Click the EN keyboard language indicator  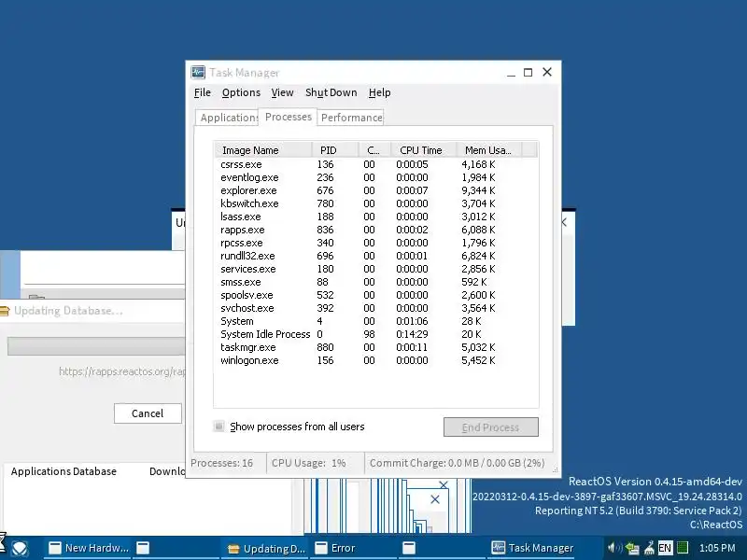pos(665,548)
